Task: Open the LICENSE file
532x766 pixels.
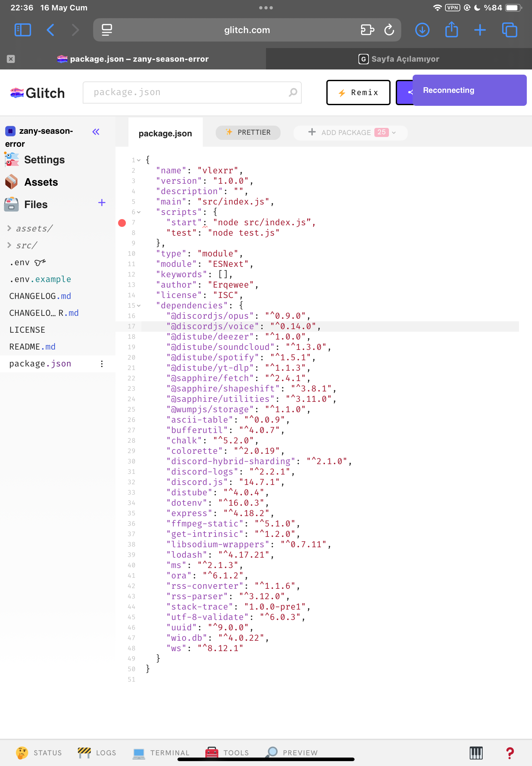Action: click(27, 330)
